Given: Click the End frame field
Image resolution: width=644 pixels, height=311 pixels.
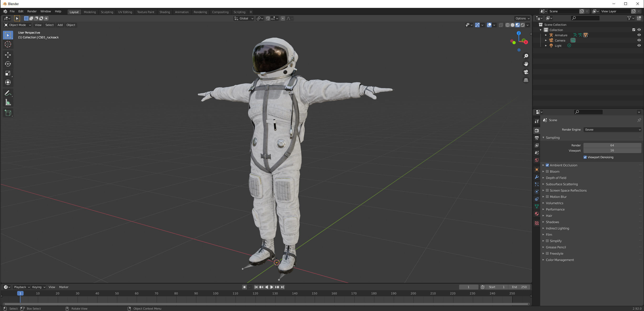Looking at the screenshot, I should point(519,287).
